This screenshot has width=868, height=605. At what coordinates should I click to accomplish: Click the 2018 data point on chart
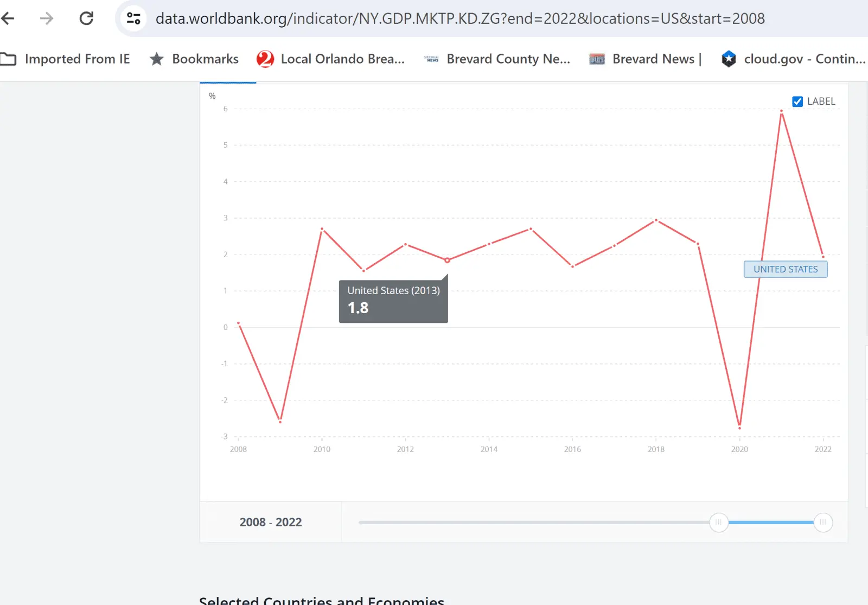coord(656,220)
